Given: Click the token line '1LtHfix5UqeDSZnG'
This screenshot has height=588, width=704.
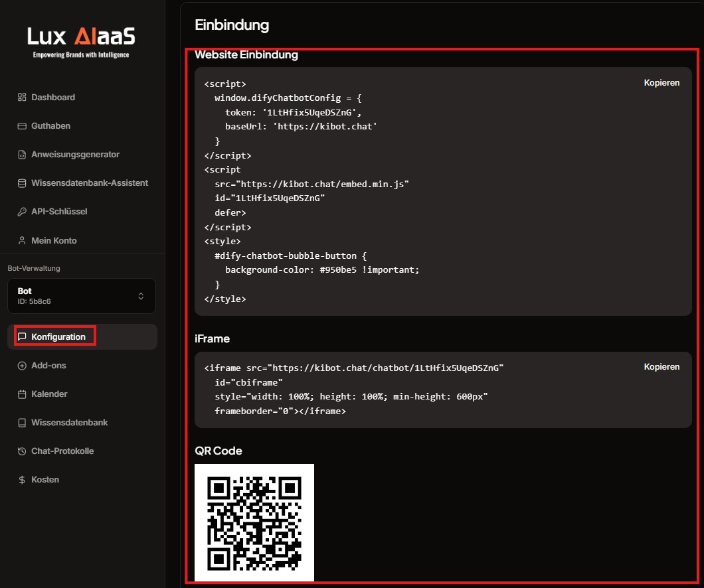Looking at the screenshot, I should (293, 112).
